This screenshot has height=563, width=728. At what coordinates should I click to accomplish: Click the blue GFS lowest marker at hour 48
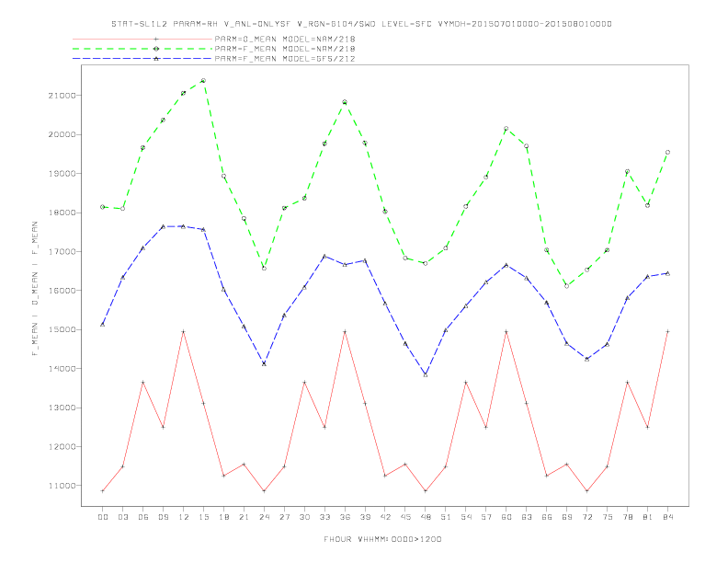[x=426, y=374]
